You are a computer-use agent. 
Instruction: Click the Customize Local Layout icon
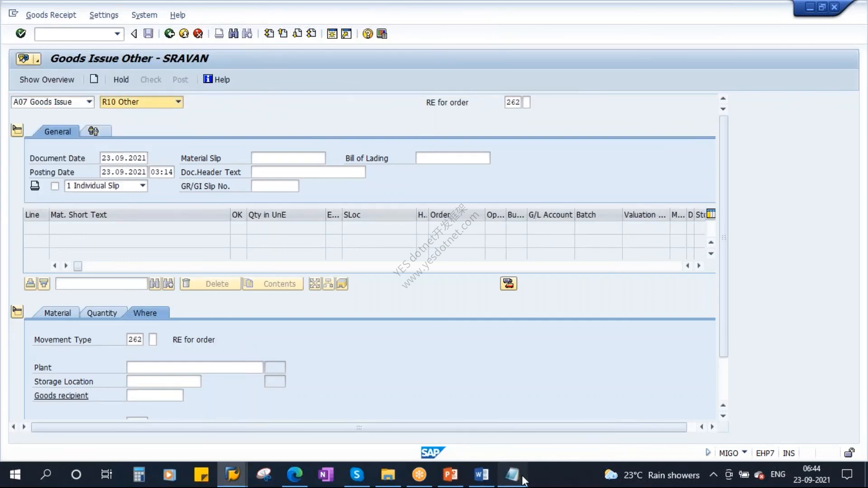click(382, 34)
